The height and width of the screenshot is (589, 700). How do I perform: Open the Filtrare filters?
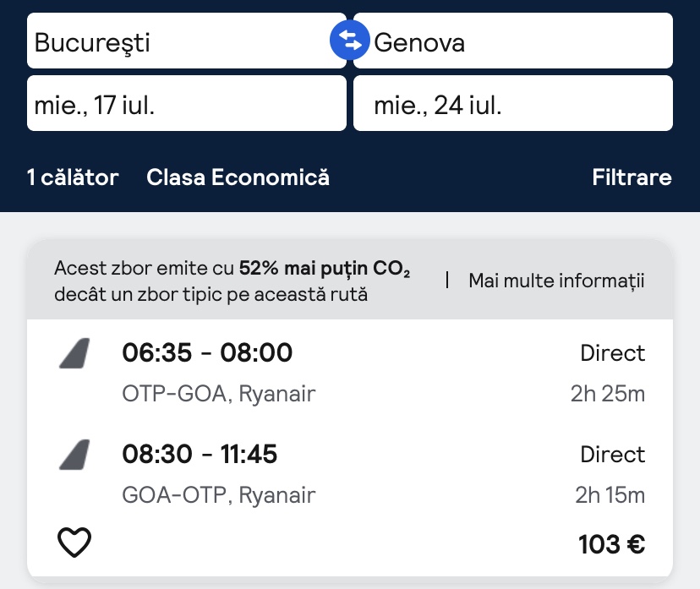[x=632, y=177]
